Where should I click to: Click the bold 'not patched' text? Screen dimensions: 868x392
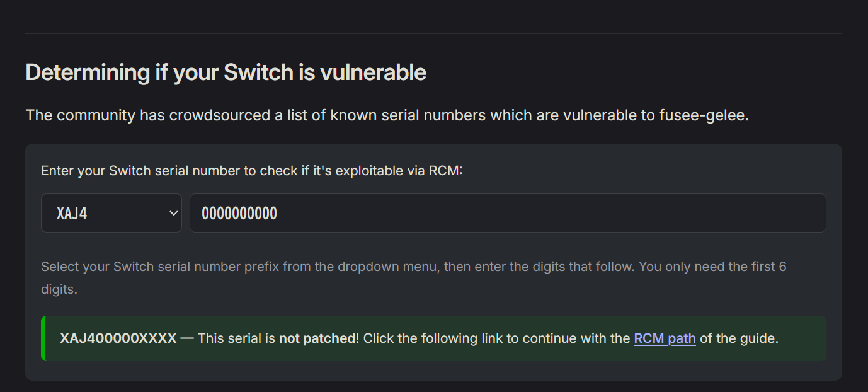(x=317, y=338)
